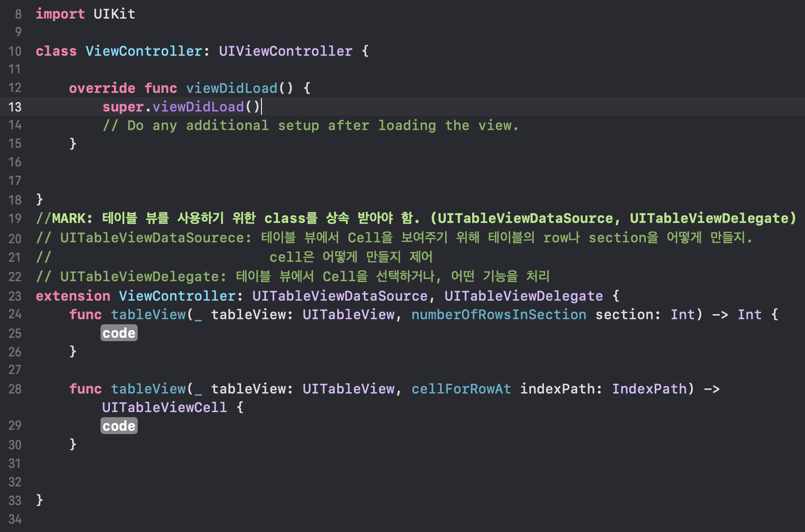
Task: Click 'func' keyword on line 28
Action: [85, 389]
